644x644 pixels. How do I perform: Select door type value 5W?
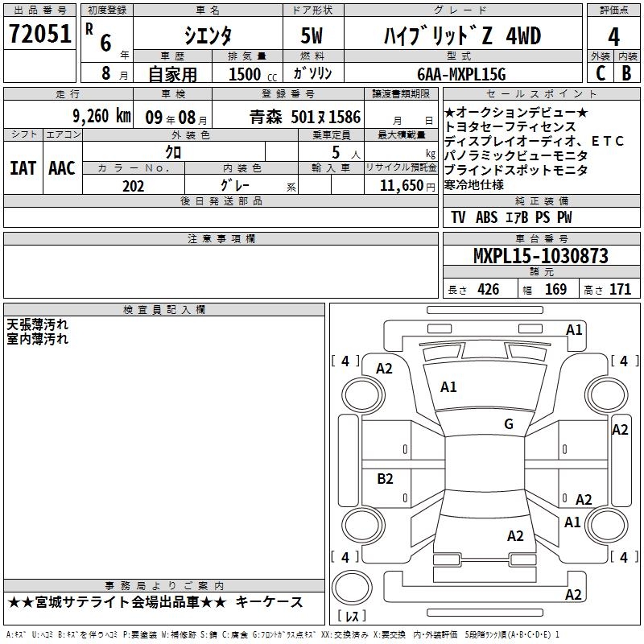pyautogui.click(x=312, y=35)
